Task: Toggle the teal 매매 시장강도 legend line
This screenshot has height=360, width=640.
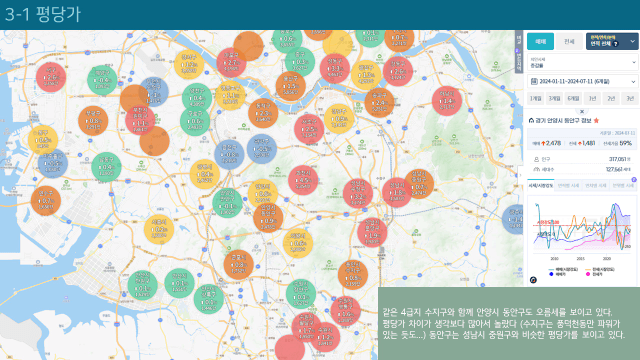Action: click(552, 269)
